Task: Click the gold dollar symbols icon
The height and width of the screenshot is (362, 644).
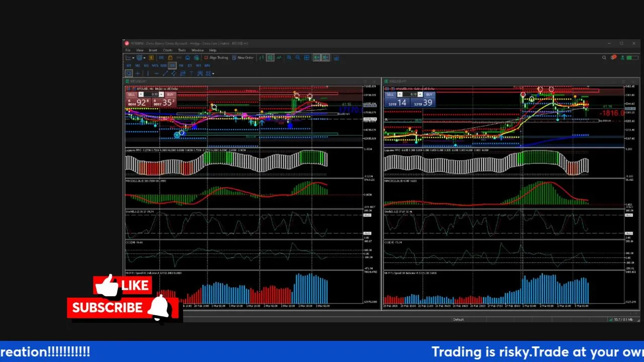Action: click(x=151, y=58)
